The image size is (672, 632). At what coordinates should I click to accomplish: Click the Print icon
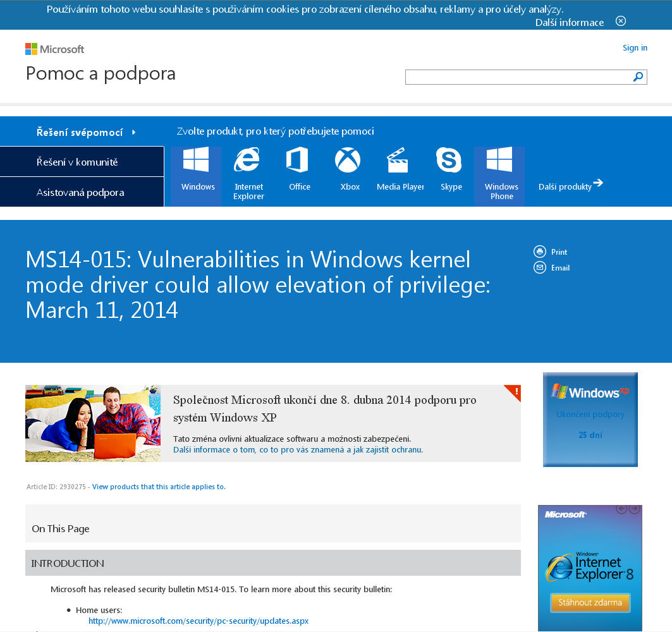coord(540,252)
